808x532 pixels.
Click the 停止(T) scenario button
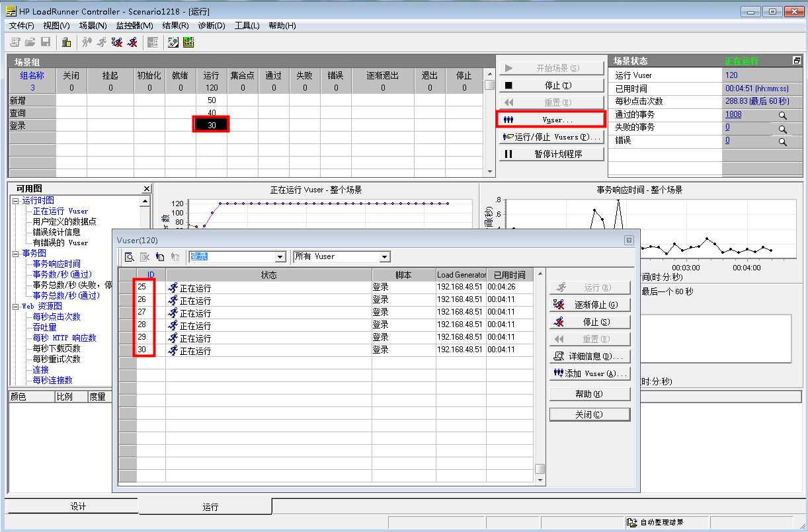click(x=551, y=85)
